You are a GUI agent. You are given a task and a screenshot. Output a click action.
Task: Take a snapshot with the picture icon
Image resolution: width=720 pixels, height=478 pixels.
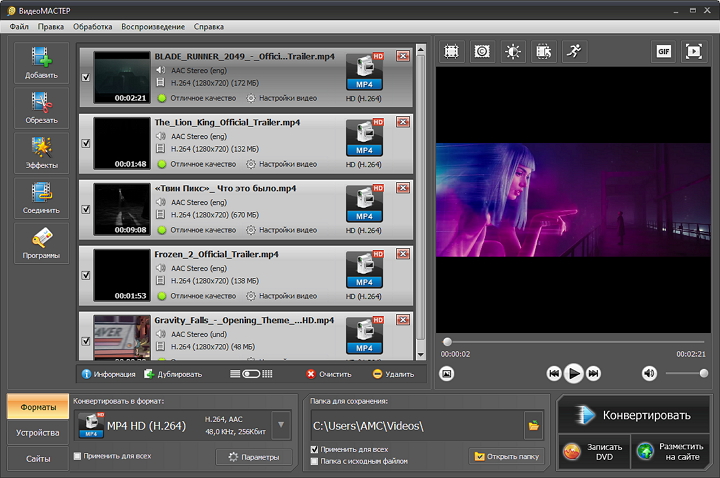pos(447,373)
